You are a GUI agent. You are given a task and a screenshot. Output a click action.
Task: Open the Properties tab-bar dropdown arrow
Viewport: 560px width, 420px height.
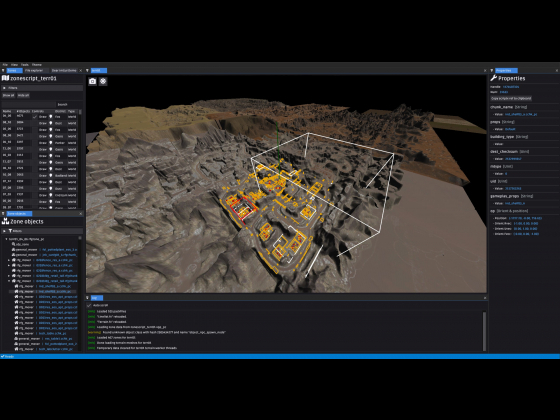[492, 70]
